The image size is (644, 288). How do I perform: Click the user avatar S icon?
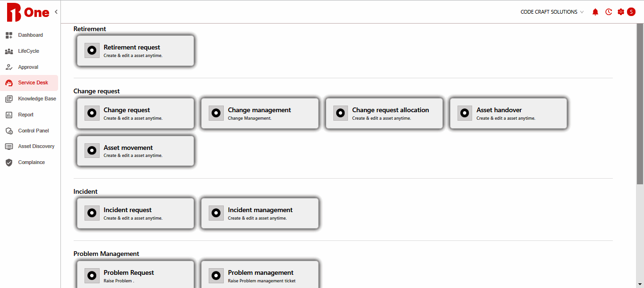click(631, 12)
